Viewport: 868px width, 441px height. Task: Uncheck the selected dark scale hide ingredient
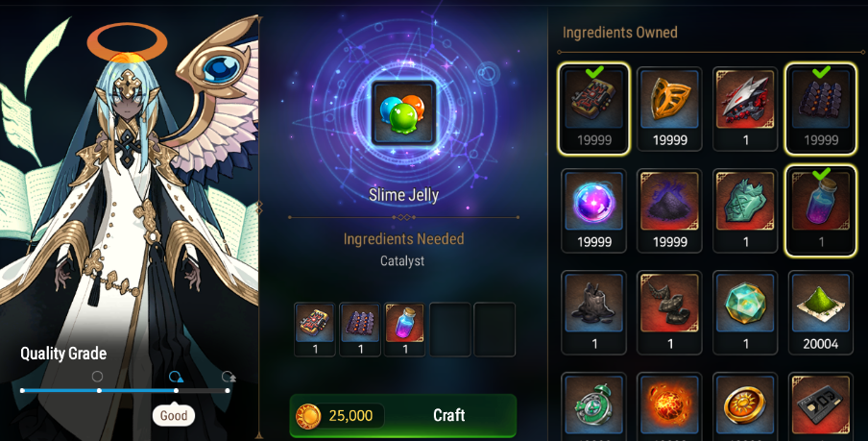pyautogui.click(x=821, y=109)
